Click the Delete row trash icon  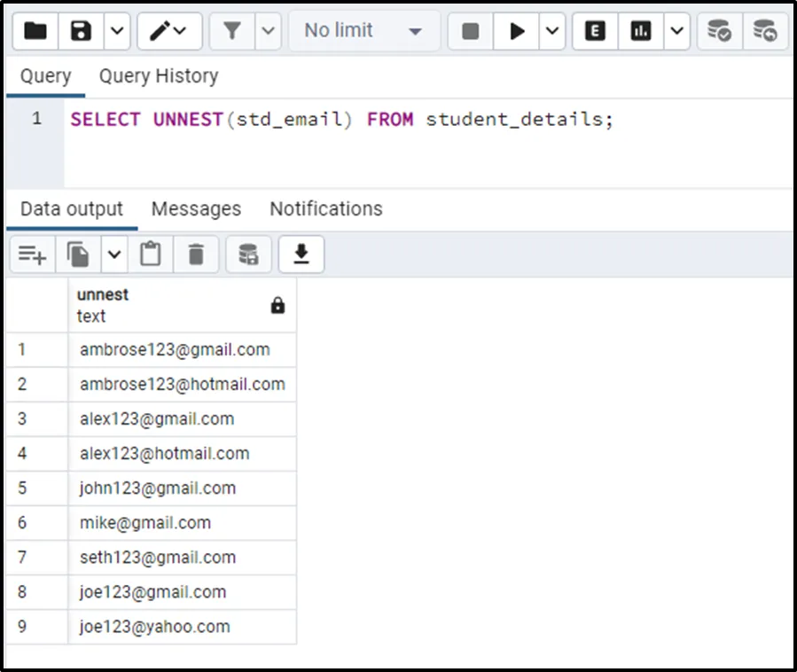[196, 255]
